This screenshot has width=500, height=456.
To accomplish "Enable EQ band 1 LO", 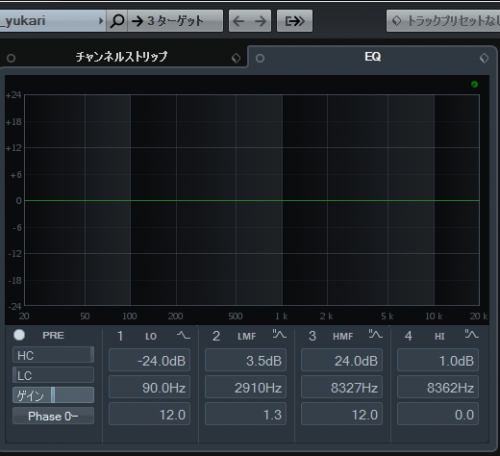I will click(120, 336).
